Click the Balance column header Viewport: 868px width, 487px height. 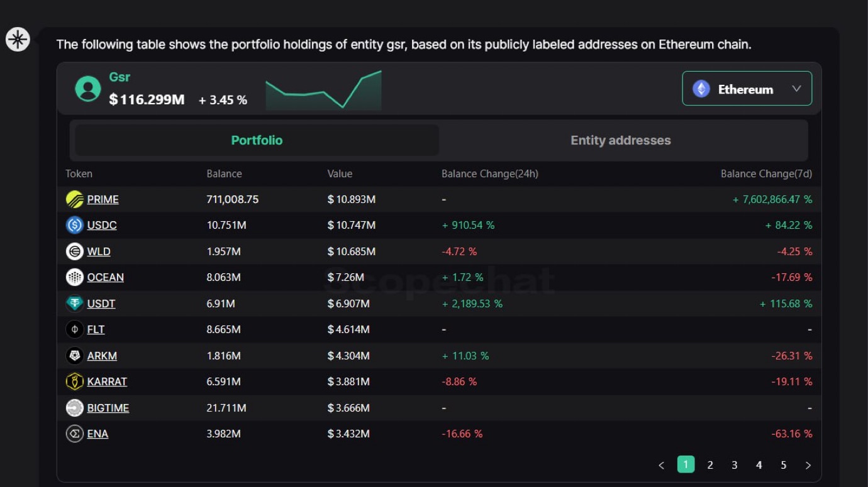(224, 173)
